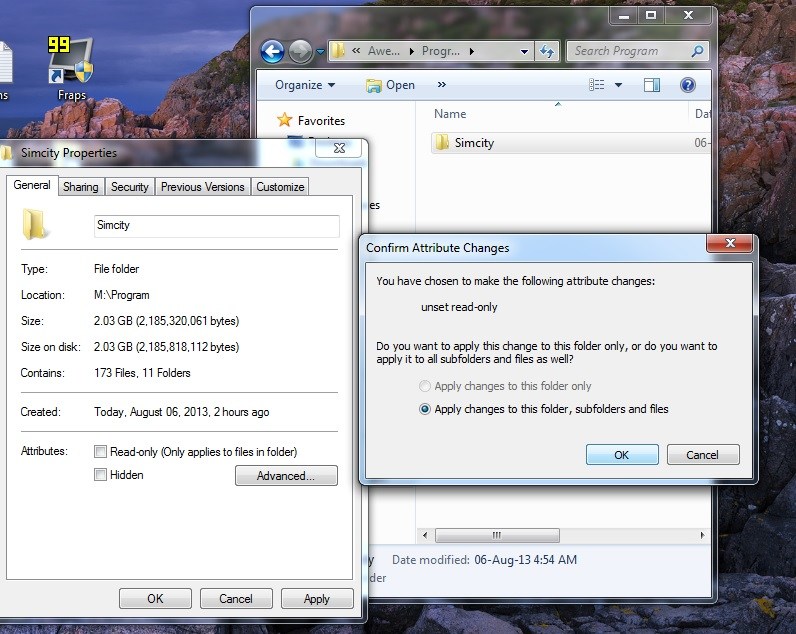The height and width of the screenshot is (634, 796).
Task: Close the Simcity Properties window
Action: (x=339, y=148)
